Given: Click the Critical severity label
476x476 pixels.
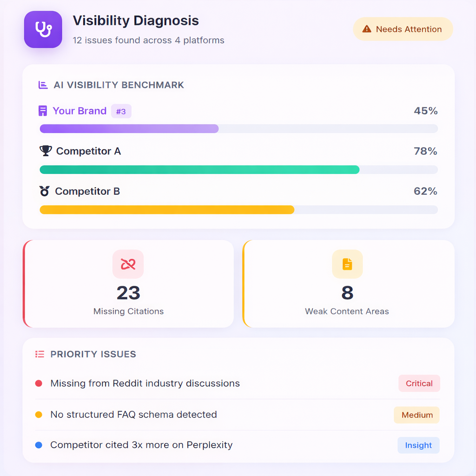Looking at the screenshot, I should point(419,383).
